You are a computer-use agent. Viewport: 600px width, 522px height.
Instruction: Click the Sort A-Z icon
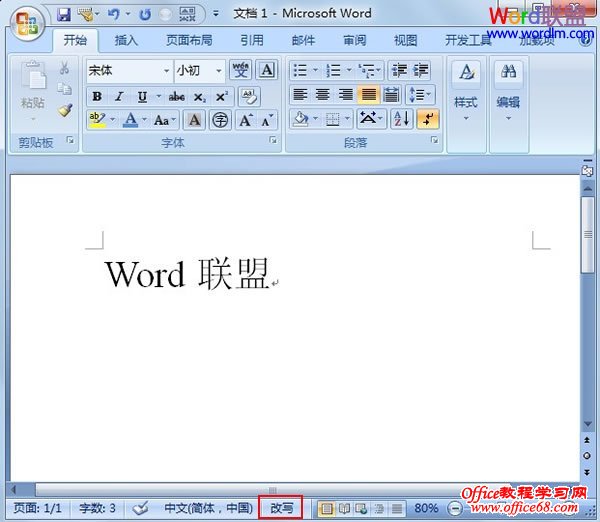(401, 119)
